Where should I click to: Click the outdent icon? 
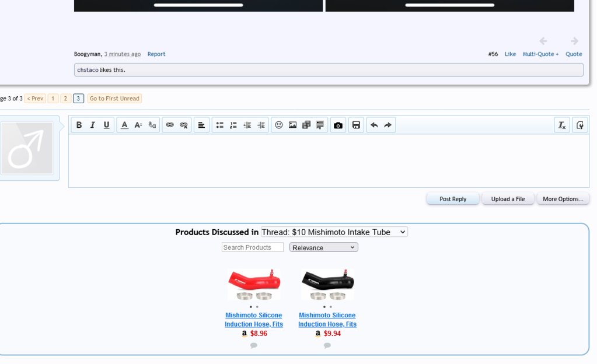247,125
